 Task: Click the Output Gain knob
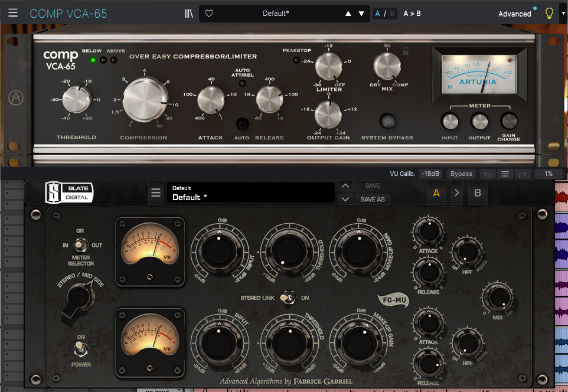(x=328, y=115)
